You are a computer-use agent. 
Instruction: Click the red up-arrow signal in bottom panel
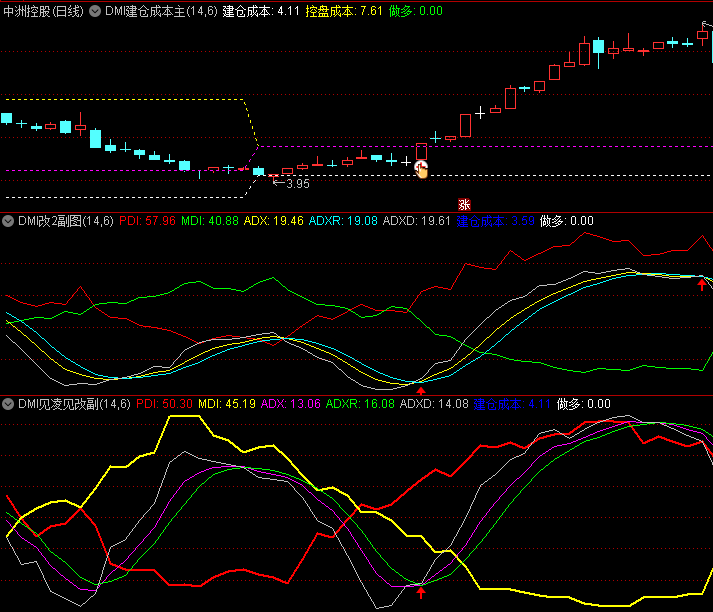click(421, 592)
